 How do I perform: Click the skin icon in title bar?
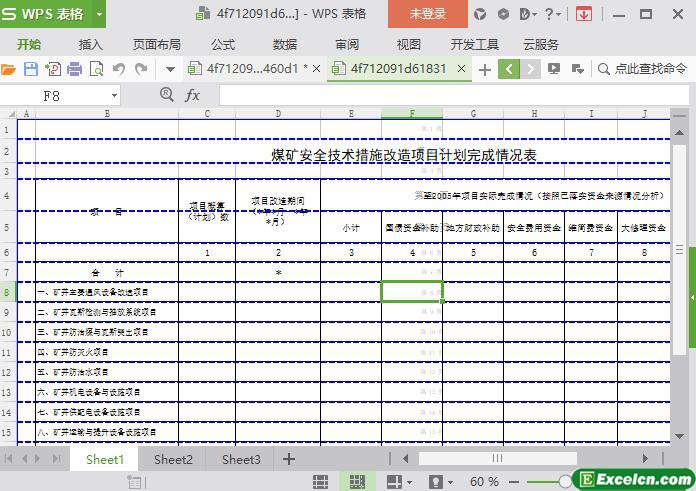coord(479,14)
